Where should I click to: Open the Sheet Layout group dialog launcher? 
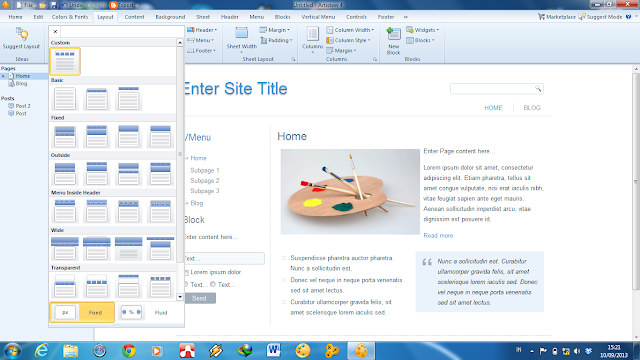click(x=293, y=59)
